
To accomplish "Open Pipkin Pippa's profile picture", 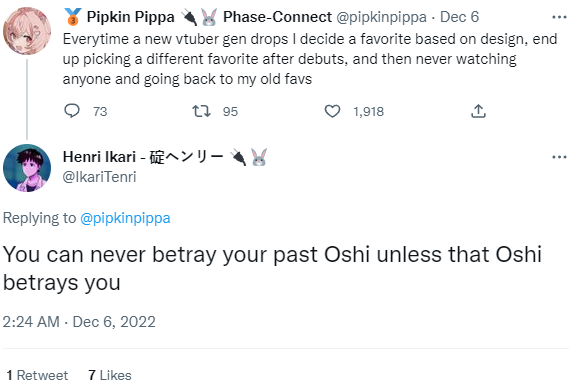I will coord(27,31).
